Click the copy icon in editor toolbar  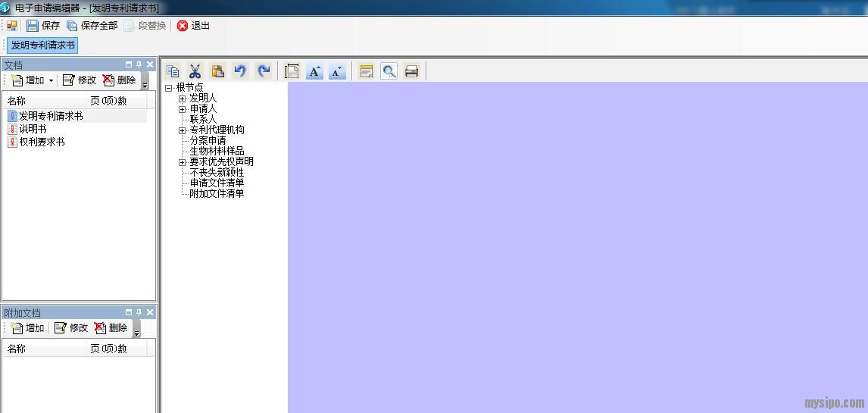[173, 71]
